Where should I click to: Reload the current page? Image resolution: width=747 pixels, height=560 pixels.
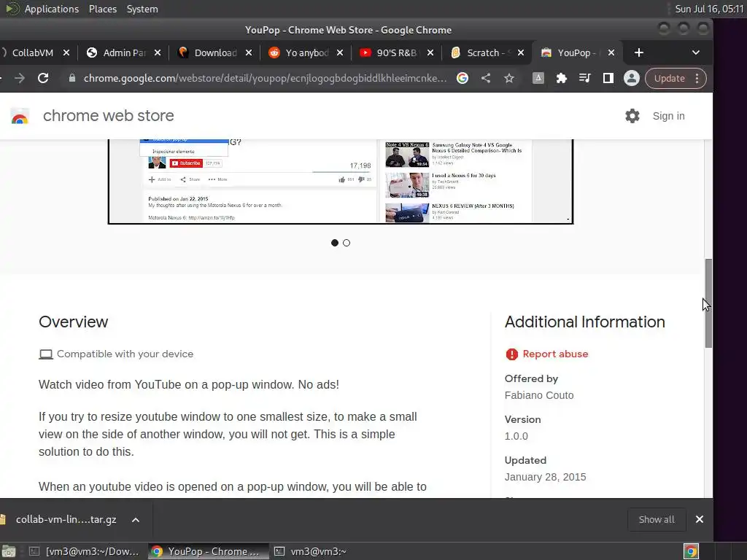point(43,78)
